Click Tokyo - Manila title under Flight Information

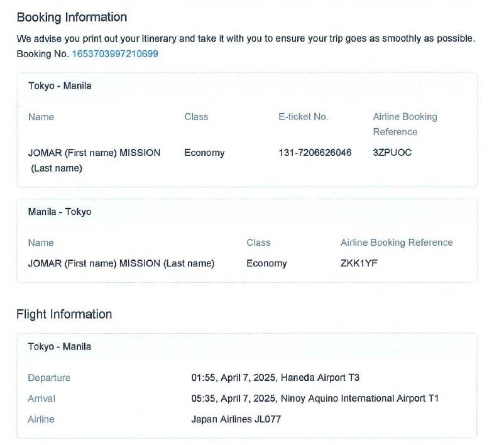click(60, 346)
